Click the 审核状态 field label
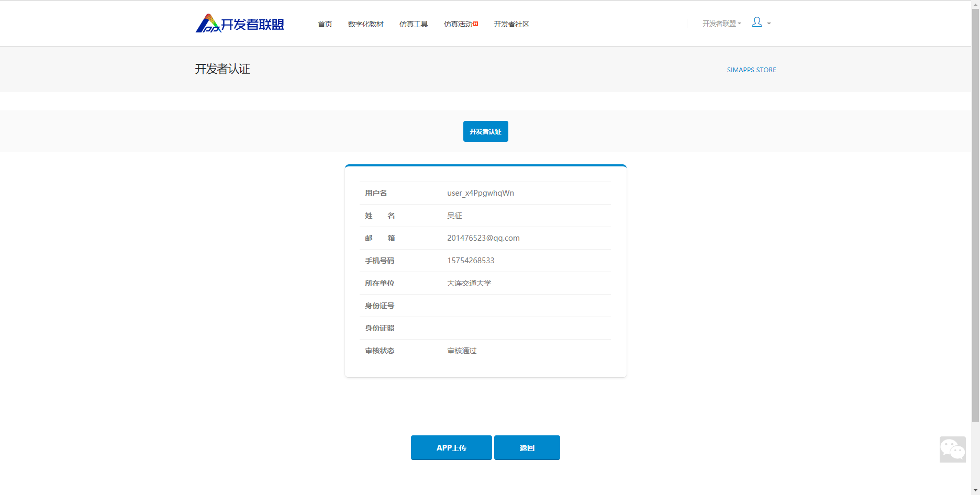The width and height of the screenshot is (980, 495). click(380, 351)
